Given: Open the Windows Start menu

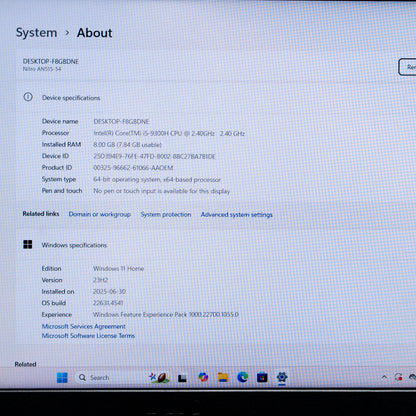Looking at the screenshot, I should pos(62,378).
